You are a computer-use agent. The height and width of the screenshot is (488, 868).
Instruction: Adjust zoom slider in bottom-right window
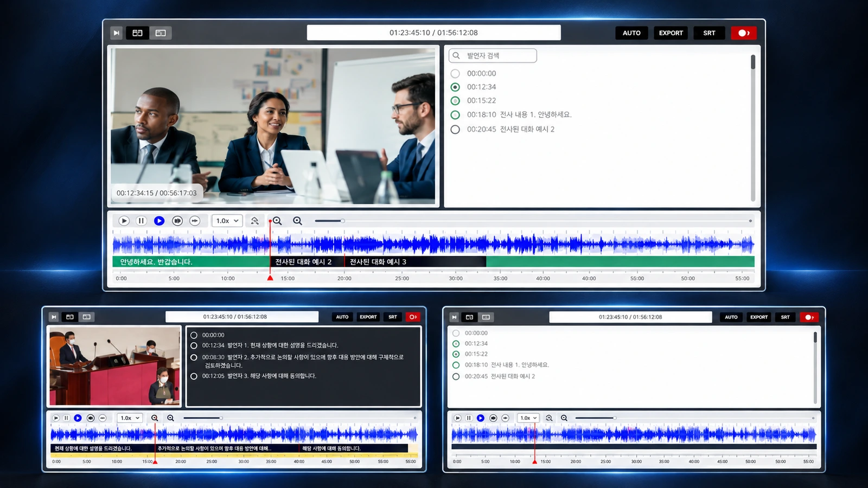614,418
